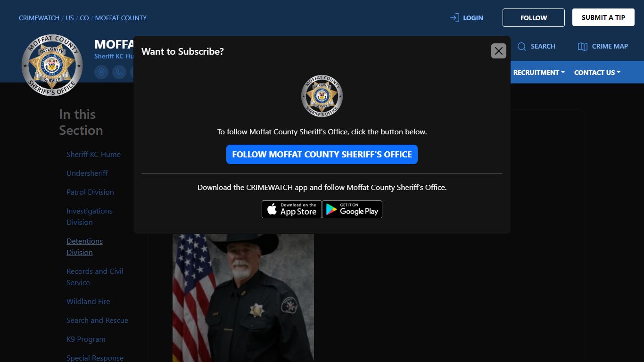Viewport: 644px width, 362px height.
Task: Open Special Response sidebar link
Action: click(95, 358)
